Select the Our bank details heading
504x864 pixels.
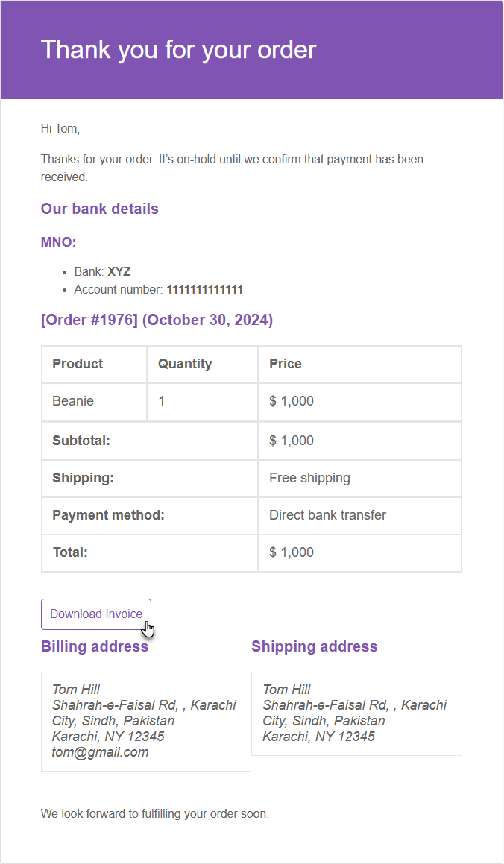point(100,209)
